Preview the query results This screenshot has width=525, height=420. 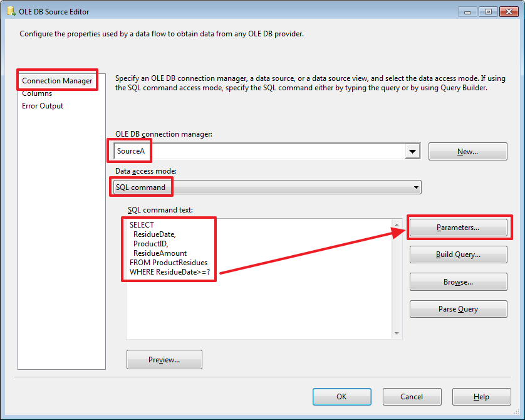[164, 359]
